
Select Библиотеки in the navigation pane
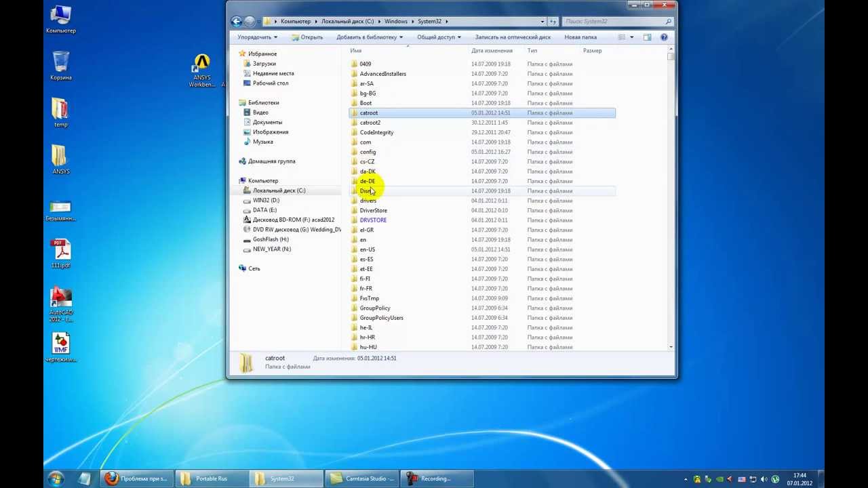click(x=263, y=103)
